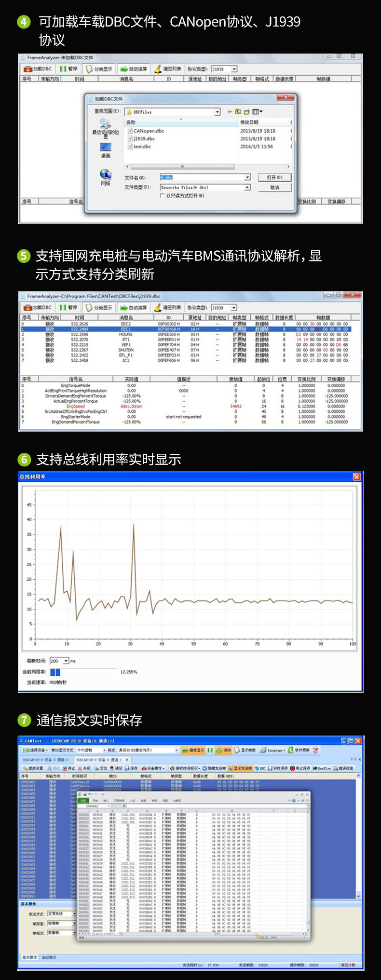Close the 加载DBC文件 dialog
Viewport: 381px width, 980px height.
pyautogui.click(x=286, y=97)
